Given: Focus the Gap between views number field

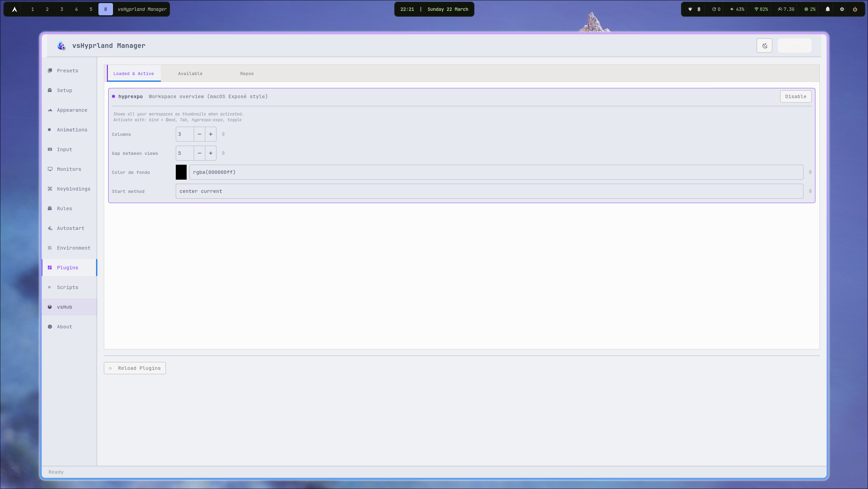Looking at the screenshot, I should click(x=185, y=153).
